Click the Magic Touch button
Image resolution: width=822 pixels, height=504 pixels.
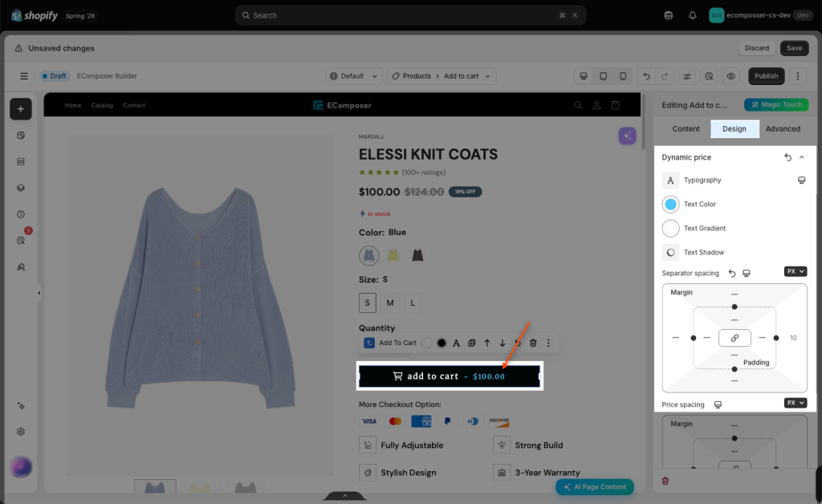776,105
